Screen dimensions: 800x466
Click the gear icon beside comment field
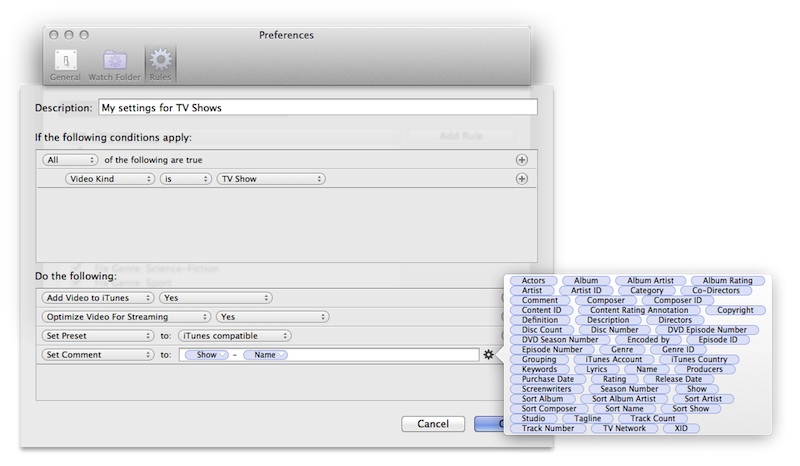(x=488, y=354)
